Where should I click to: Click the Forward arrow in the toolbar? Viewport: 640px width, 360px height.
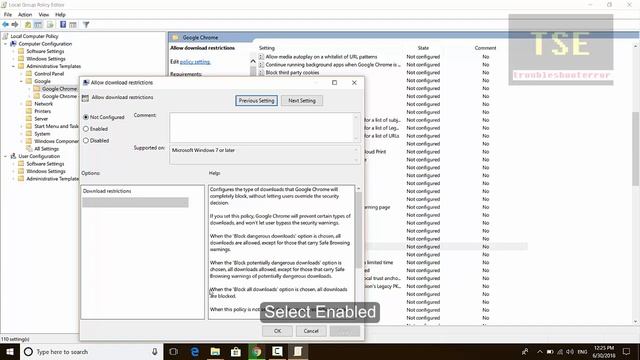(15, 24)
